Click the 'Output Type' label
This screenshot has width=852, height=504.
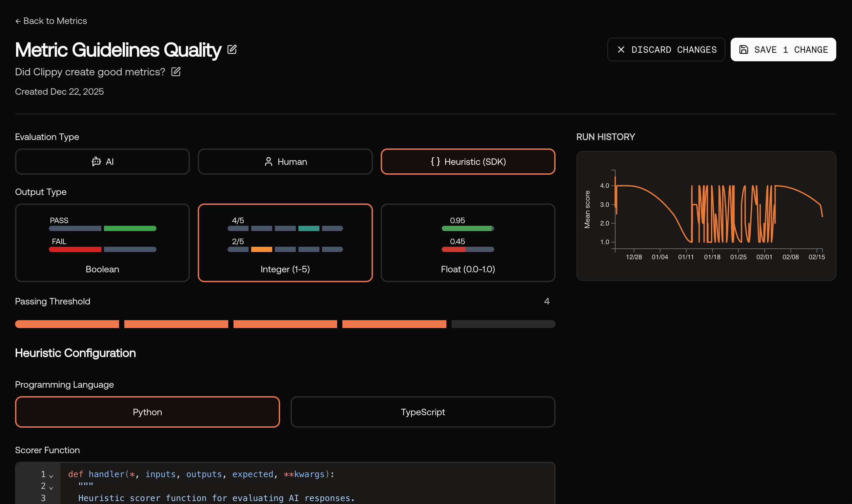pos(41,192)
